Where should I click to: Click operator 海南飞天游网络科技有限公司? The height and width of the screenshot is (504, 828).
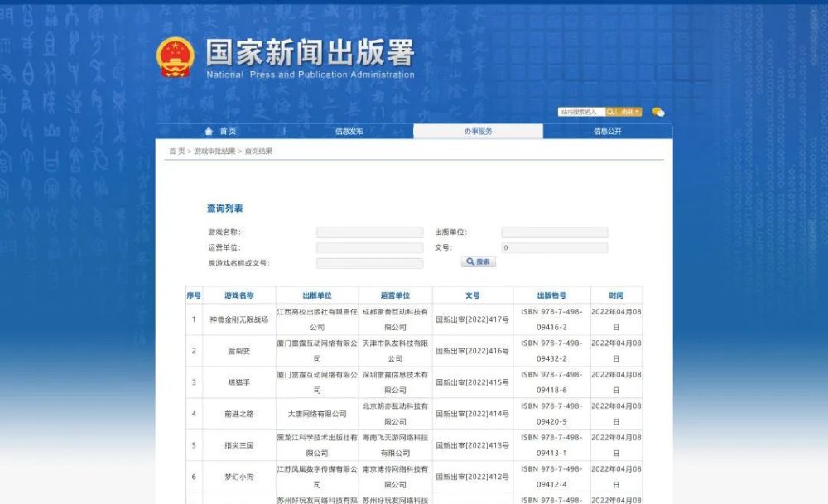click(x=395, y=445)
